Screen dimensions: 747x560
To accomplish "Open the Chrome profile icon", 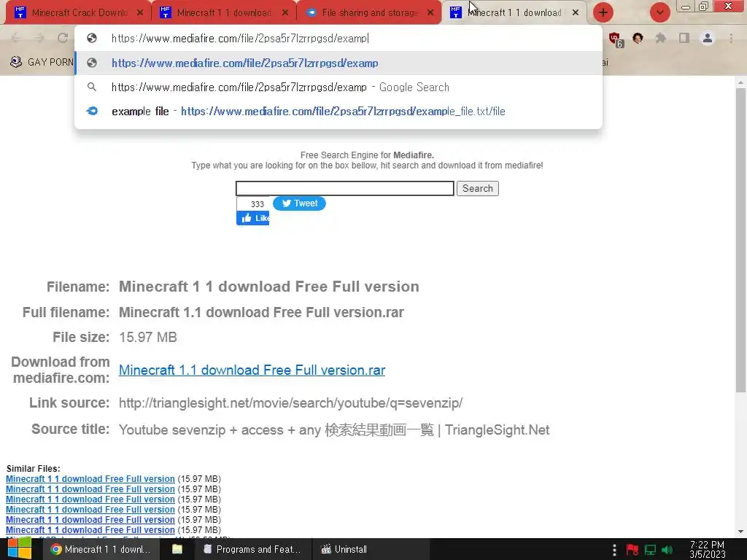I will [x=708, y=38].
